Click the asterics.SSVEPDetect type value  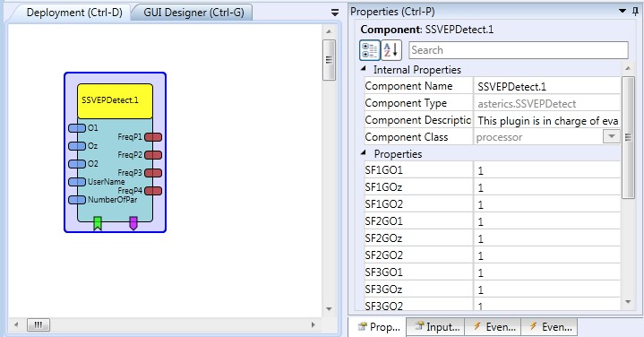(527, 104)
